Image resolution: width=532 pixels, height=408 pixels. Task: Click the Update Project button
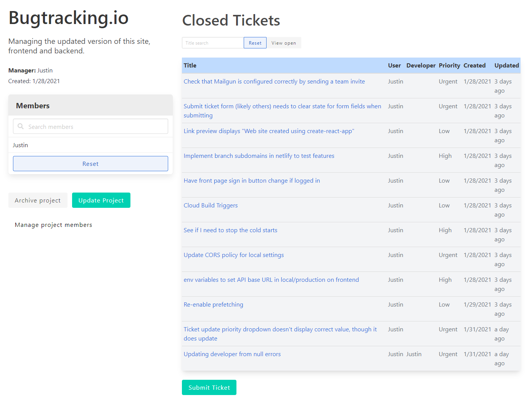coord(101,201)
